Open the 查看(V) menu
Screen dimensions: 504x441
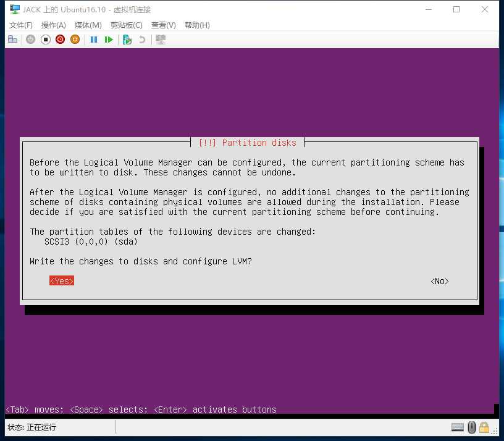163,25
